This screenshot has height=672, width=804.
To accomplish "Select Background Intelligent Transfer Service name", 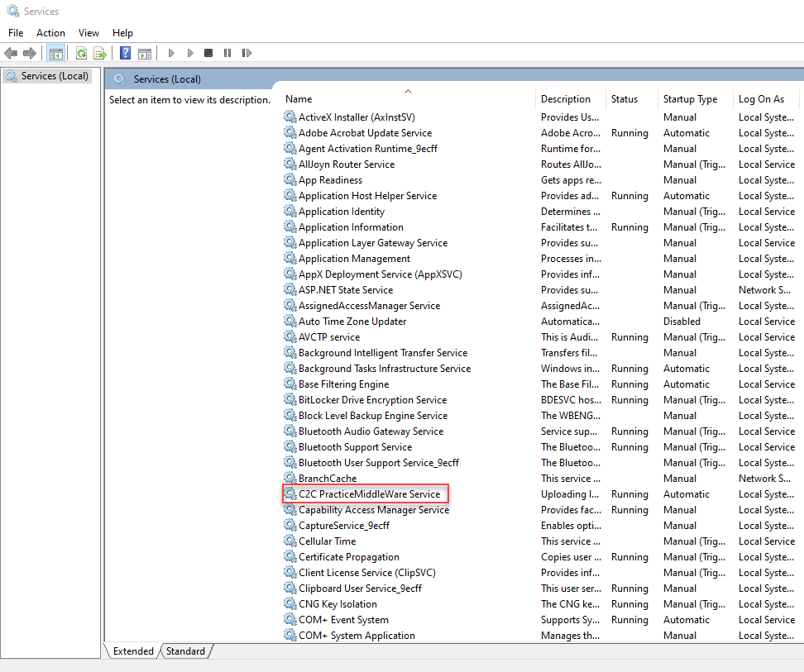I will pyautogui.click(x=383, y=352).
